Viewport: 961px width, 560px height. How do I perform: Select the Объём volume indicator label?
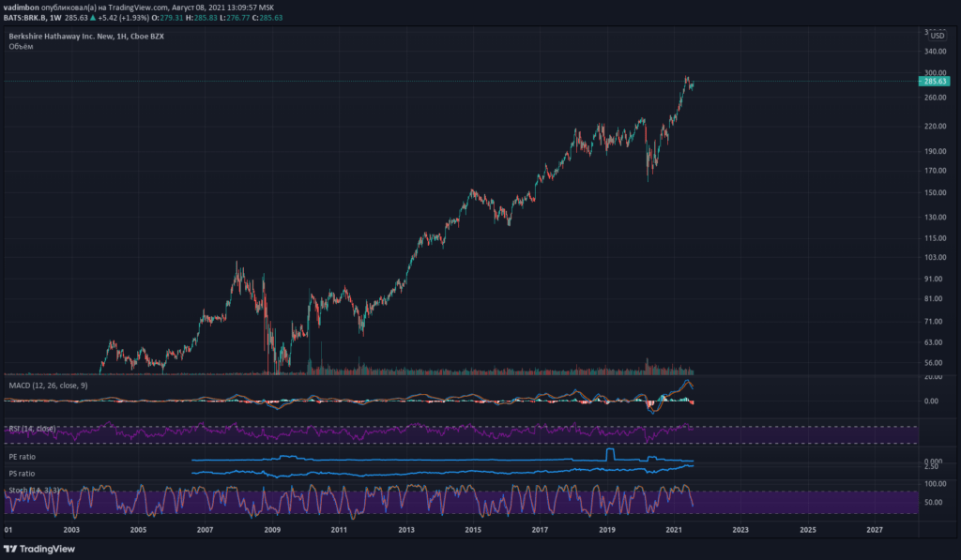[x=21, y=46]
